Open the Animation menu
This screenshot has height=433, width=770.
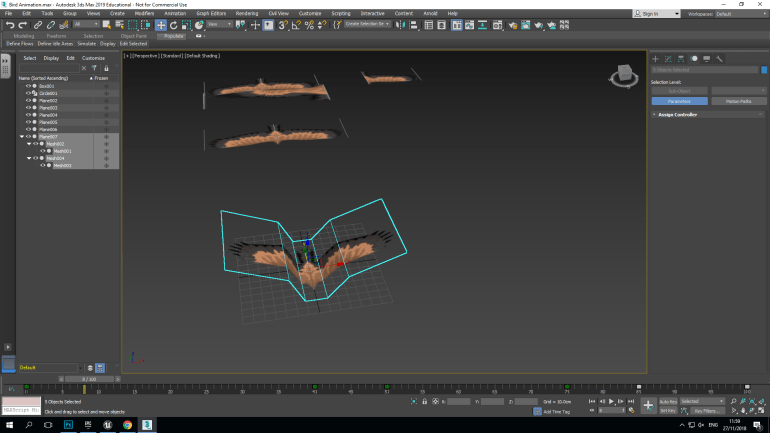pyautogui.click(x=175, y=13)
